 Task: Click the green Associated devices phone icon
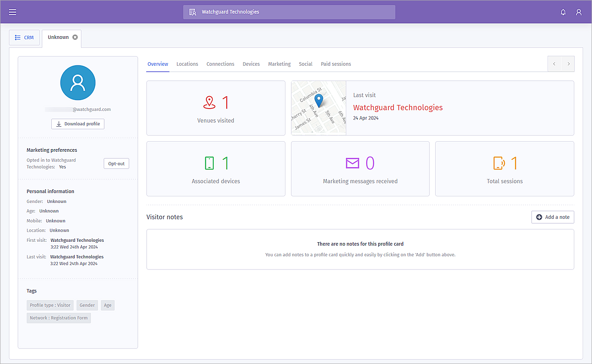[208, 163]
